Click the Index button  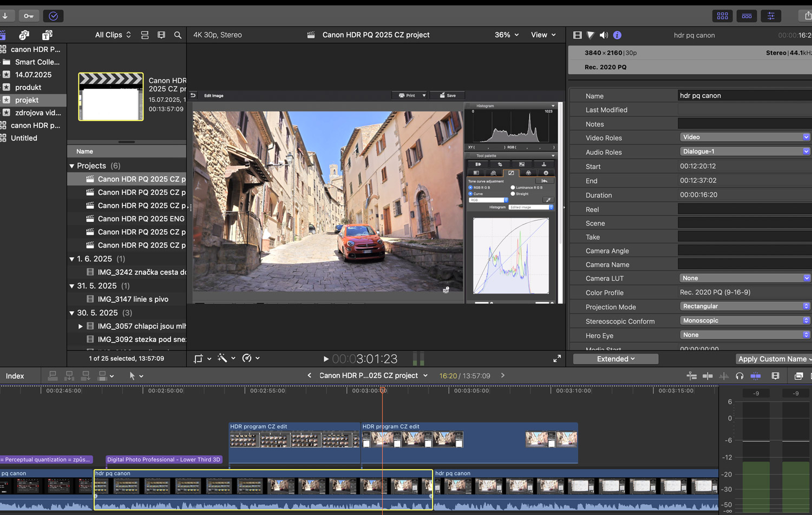15,376
